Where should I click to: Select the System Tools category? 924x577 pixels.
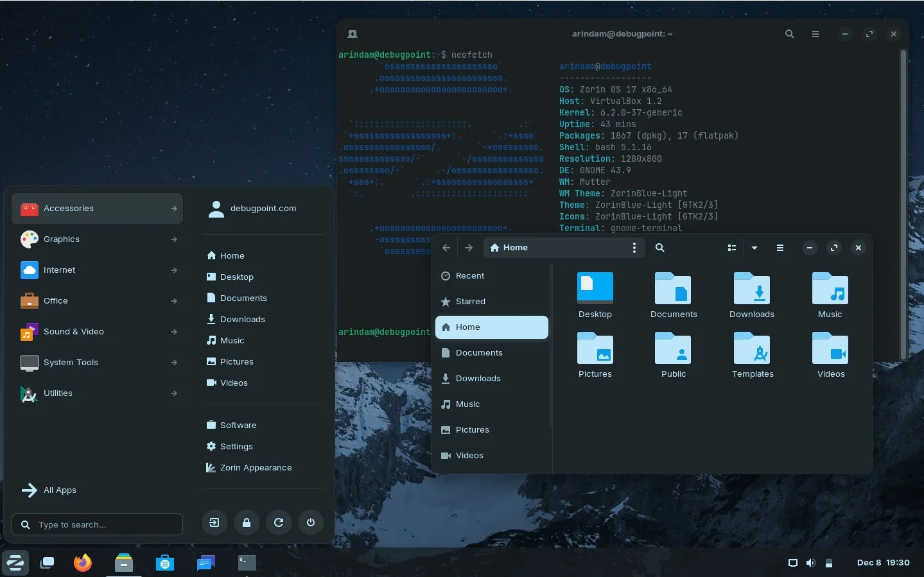pos(71,362)
